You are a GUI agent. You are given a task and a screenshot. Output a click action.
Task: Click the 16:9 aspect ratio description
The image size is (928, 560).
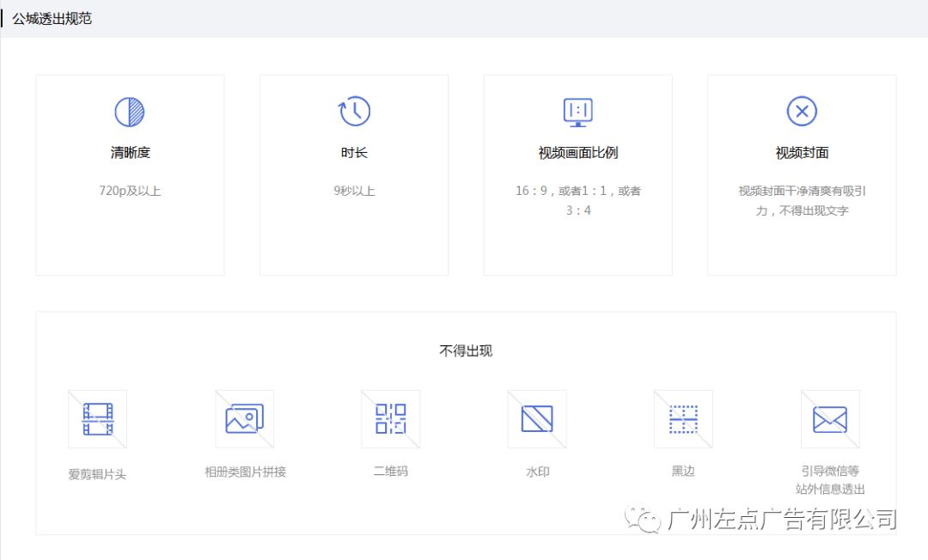coord(577,200)
